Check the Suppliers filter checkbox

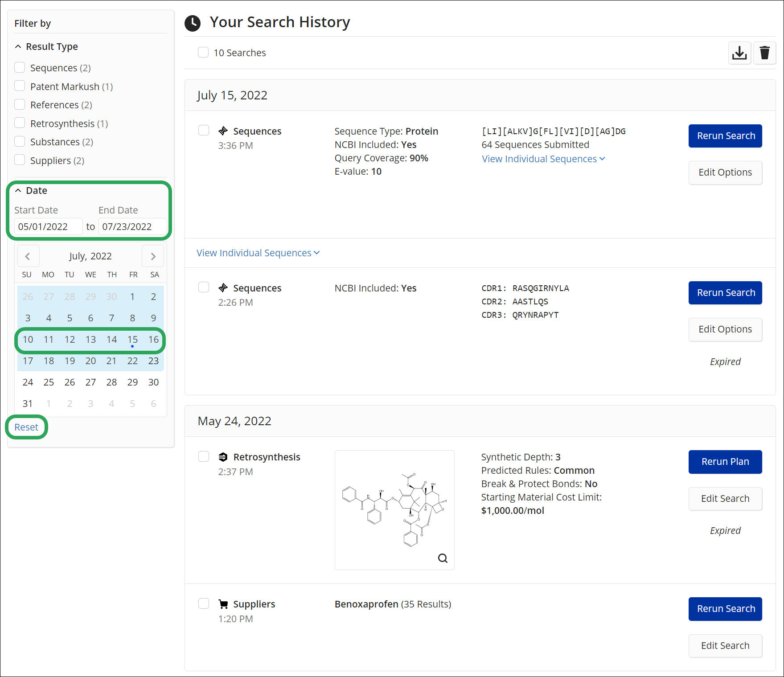pos(20,160)
